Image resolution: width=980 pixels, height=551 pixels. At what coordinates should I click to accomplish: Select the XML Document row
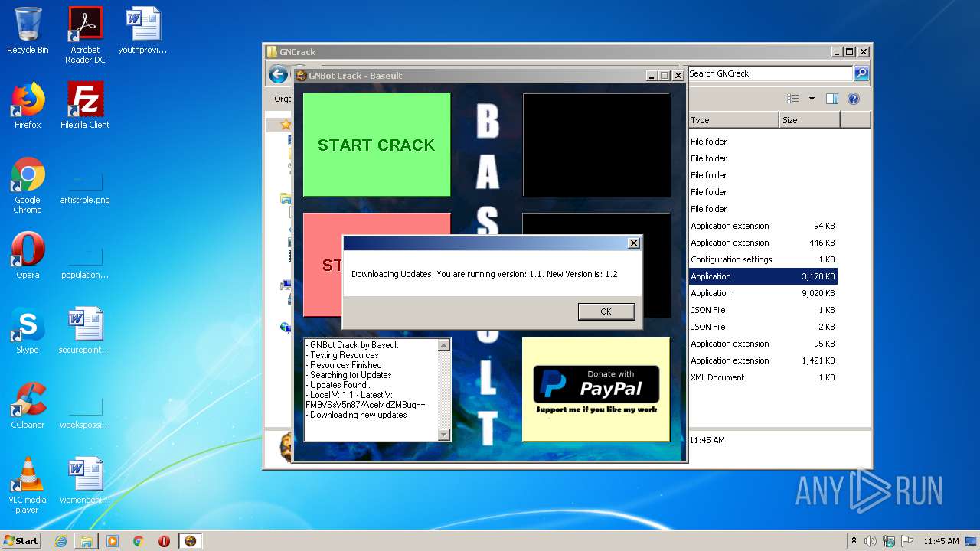[763, 377]
